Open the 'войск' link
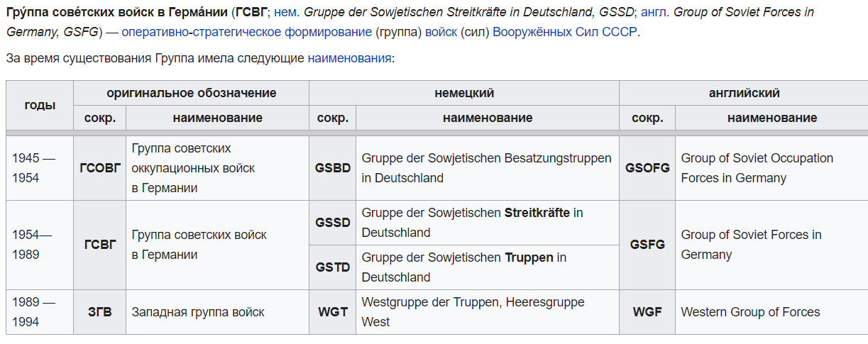 (x=441, y=33)
